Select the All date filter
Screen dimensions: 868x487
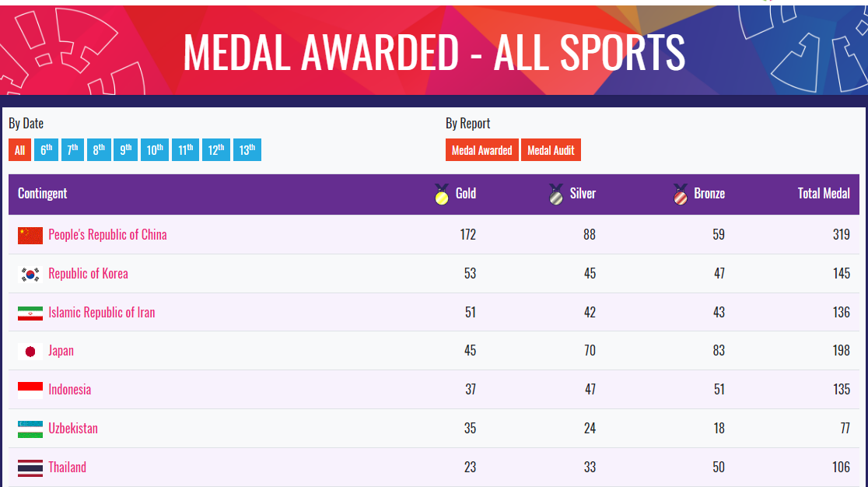click(20, 150)
